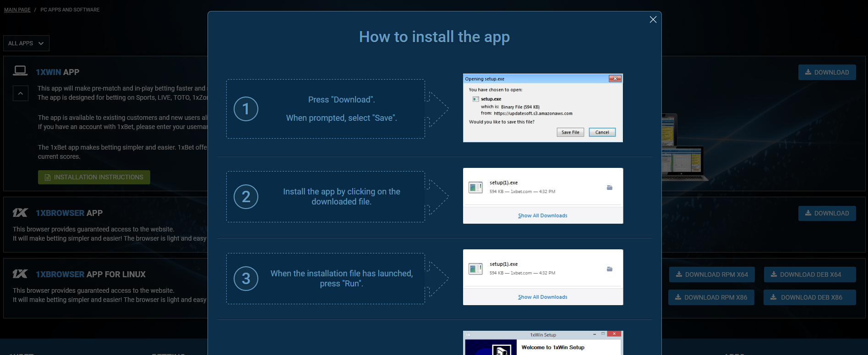This screenshot has height=355, width=868.
Task: Click the 1XBROWSER APP FOR LINUX title
Action: [x=91, y=274]
